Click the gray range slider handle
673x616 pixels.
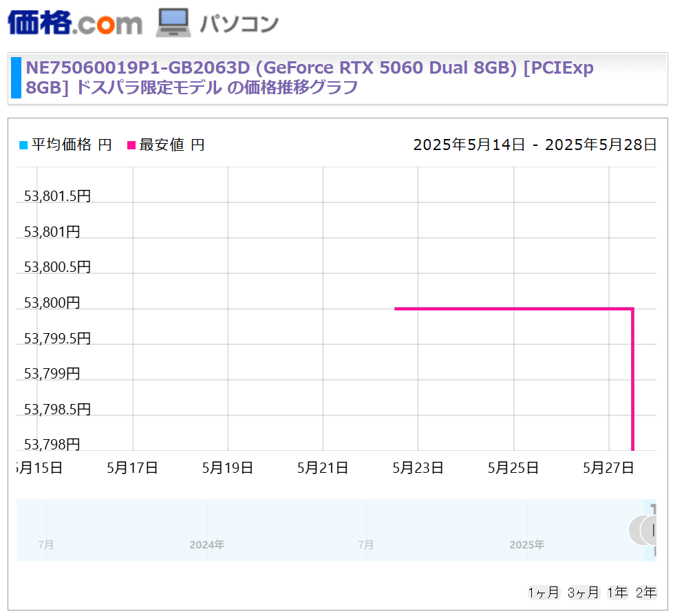click(x=643, y=531)
